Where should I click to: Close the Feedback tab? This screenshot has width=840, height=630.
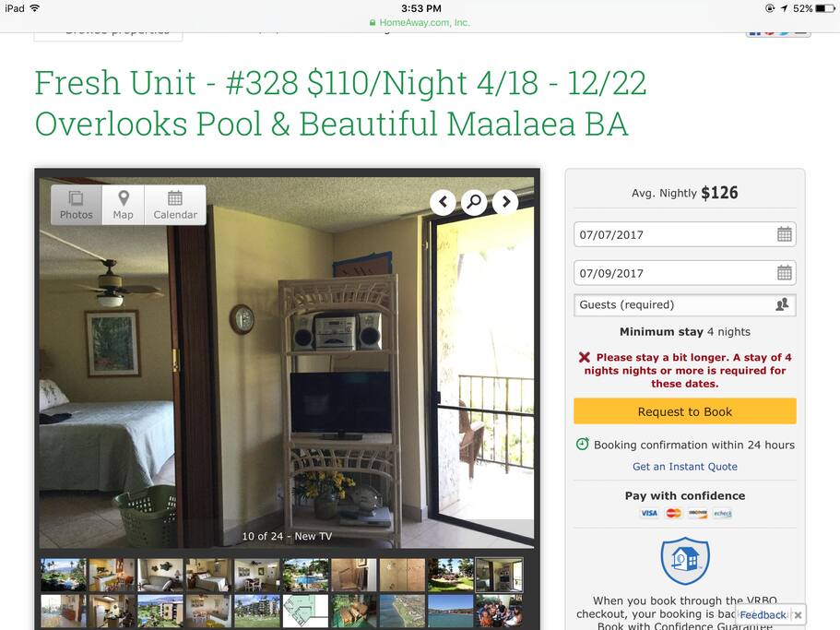[x=799, y=615]
